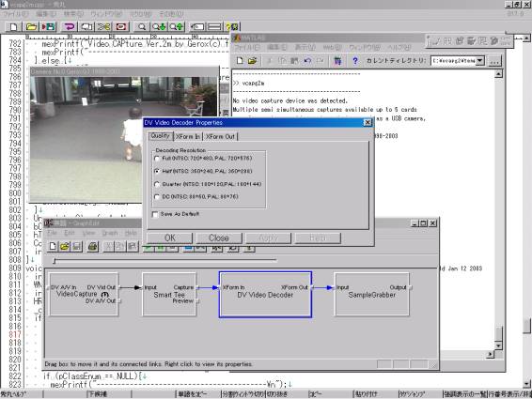Click the Save disk icon in editor toolbar
532x399 pixels.
49,26
